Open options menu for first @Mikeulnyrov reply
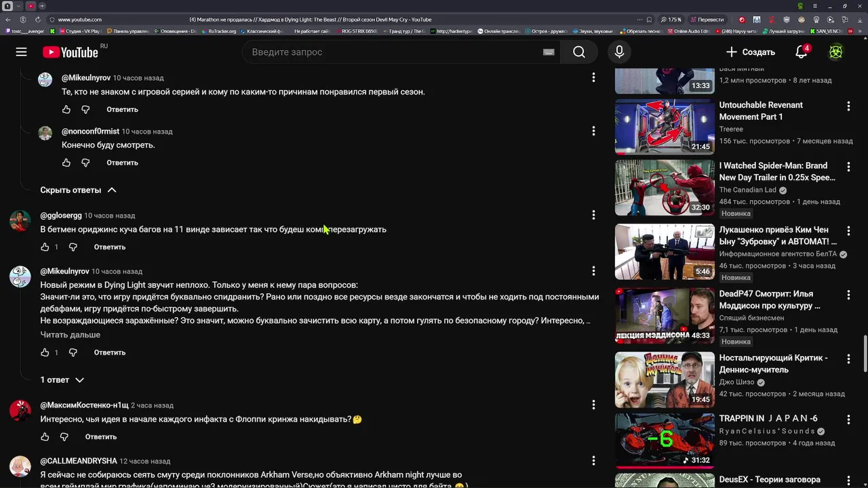Screen dimensions: 868x488 coord(593,77)
